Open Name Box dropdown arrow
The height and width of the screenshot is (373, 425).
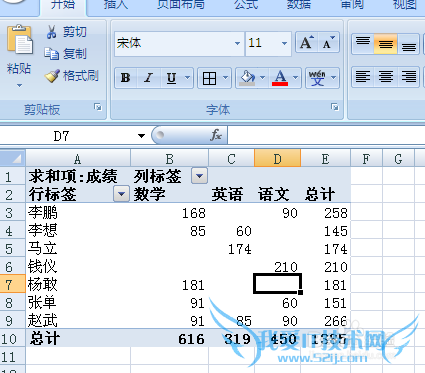pyautogui.click(x=142, y=136)
